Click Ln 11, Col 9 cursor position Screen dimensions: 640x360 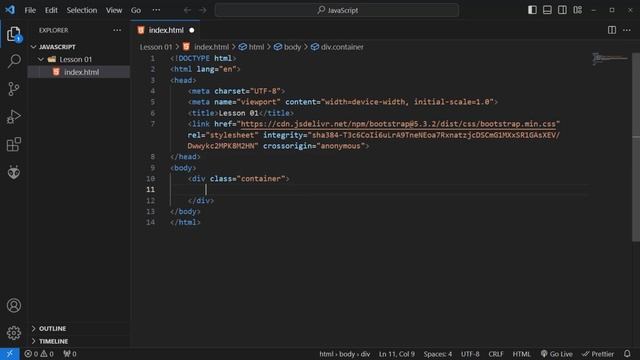(397, 354)
